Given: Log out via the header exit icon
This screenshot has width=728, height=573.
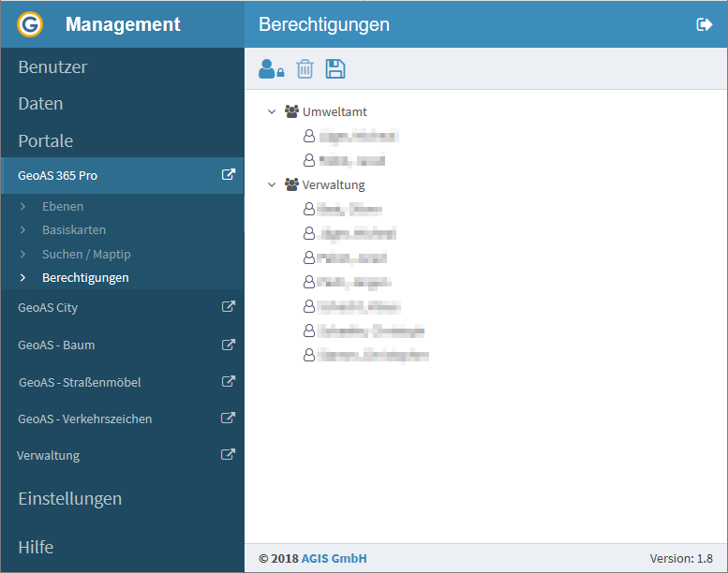Looking at the screenshot, I should click(705, 24).
